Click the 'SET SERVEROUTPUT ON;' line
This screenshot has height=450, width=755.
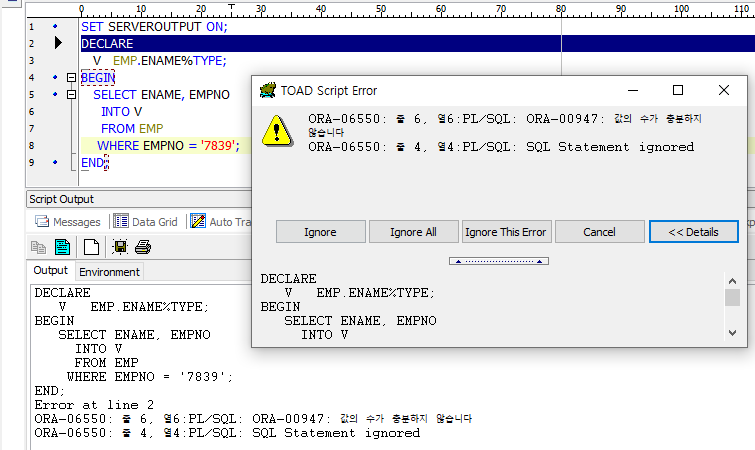click(154, 26)
